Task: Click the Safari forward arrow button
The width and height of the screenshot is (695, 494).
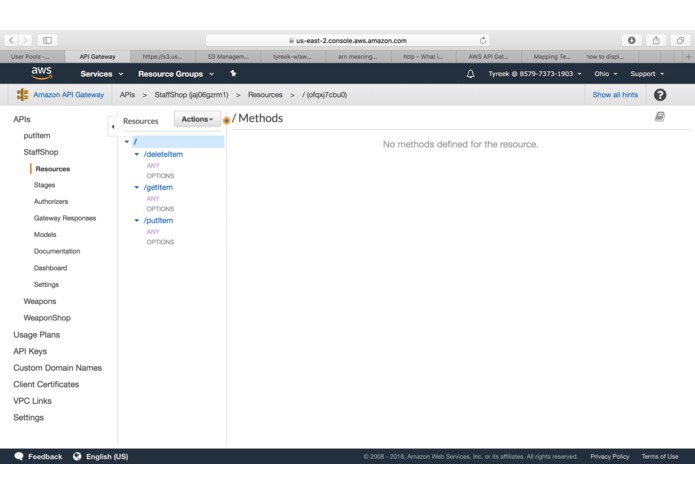Action: coord(25,40)
